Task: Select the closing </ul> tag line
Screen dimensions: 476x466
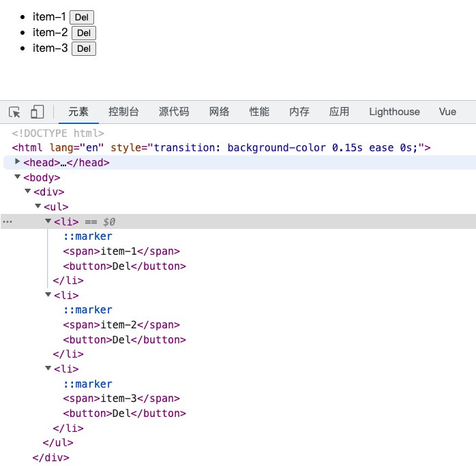Action: pyautogui.click(x=58, y=443)
